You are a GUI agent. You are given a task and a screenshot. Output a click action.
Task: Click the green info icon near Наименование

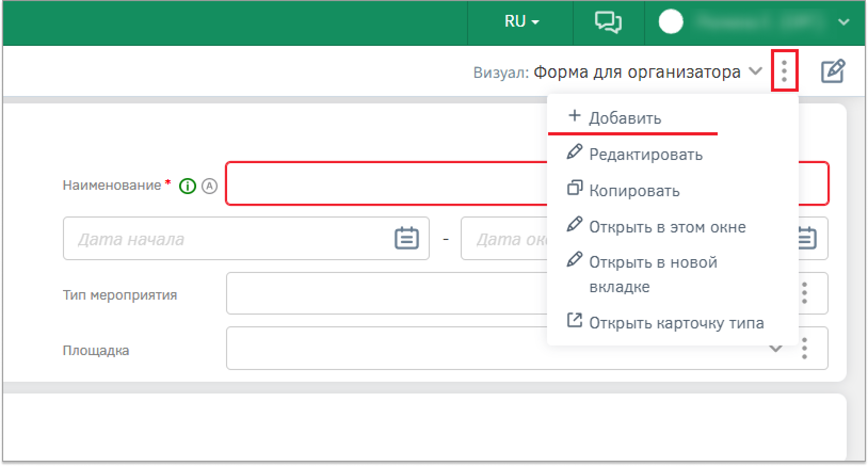click(188, 186)
